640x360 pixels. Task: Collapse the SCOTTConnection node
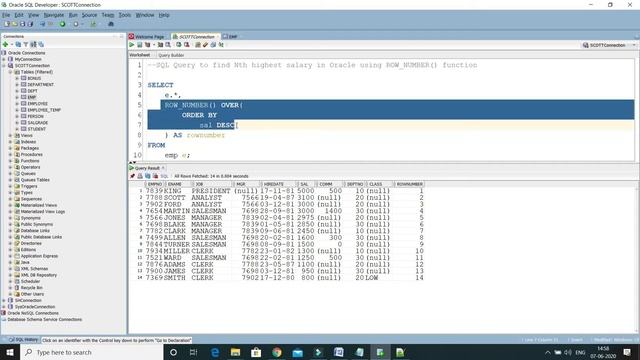click(x=4, y=65)
